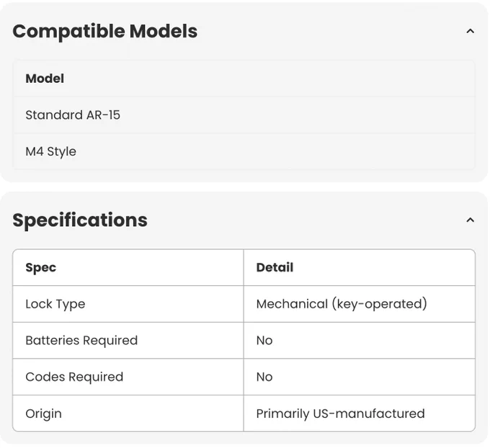Click the Compatible Models heading
Screen dimensions: 490x448
tap(105, 31)
